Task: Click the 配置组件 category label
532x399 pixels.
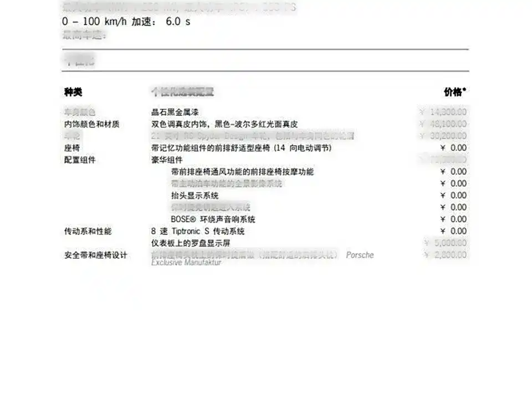Action: click(80, 160)
